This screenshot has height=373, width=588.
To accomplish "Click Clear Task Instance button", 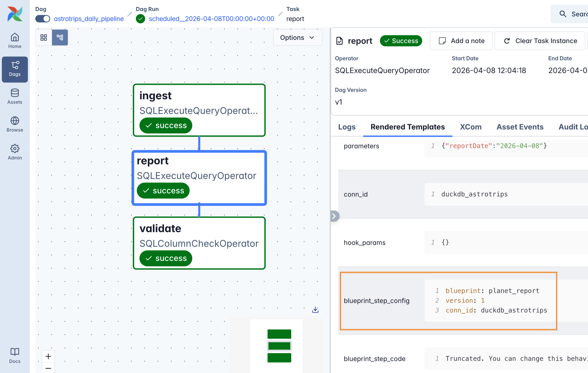I will pos(540,41).
